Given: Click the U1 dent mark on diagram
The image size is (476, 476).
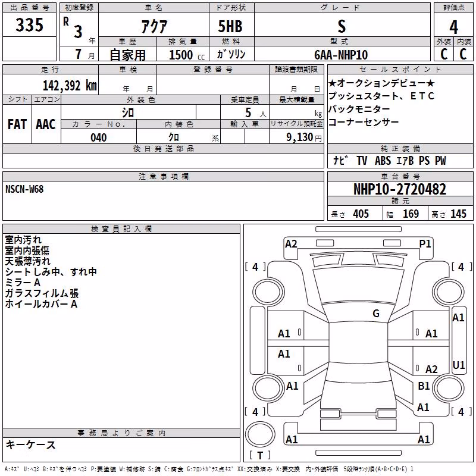Looking at the screenshot, I should pyautogui.click(x=458, y=365).
